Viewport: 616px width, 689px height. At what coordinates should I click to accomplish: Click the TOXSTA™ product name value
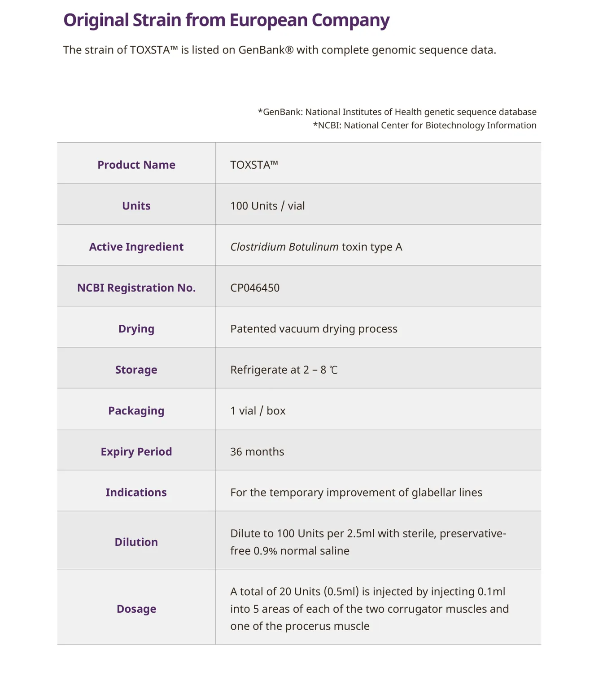coord(254,165)
